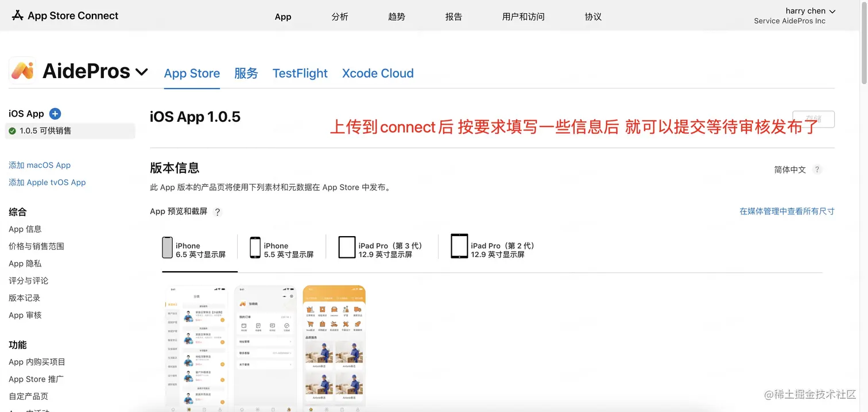Switch to the App Store tab
The height and width of the screenshot is (412, 868).
[192, 74]
